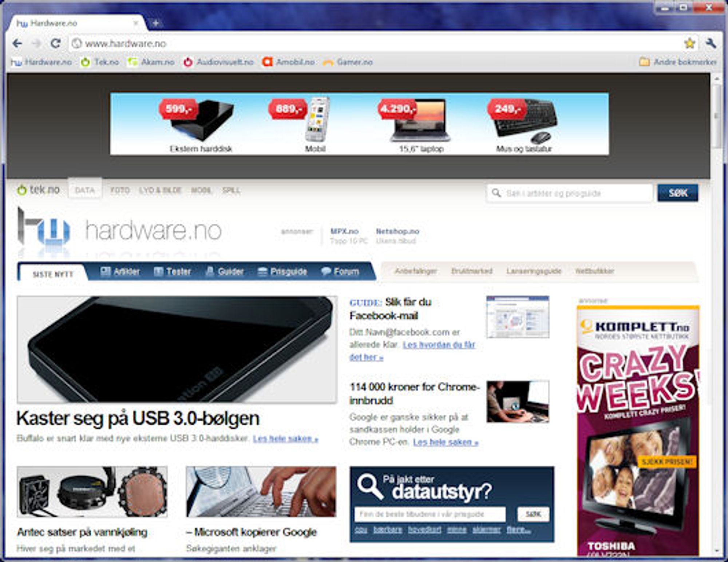This screenshot has width=728, height=562.
Task: Open the Netshop.no advertiser link
Action: 397,232
